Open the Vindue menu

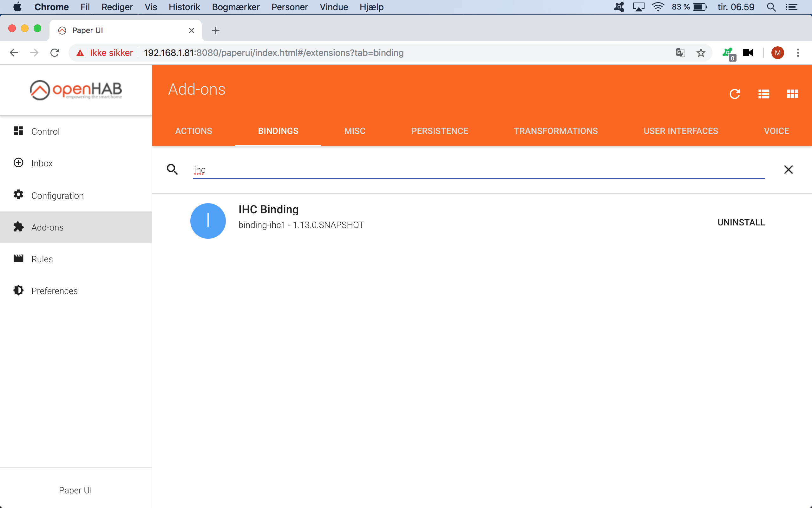click(334, 7)
